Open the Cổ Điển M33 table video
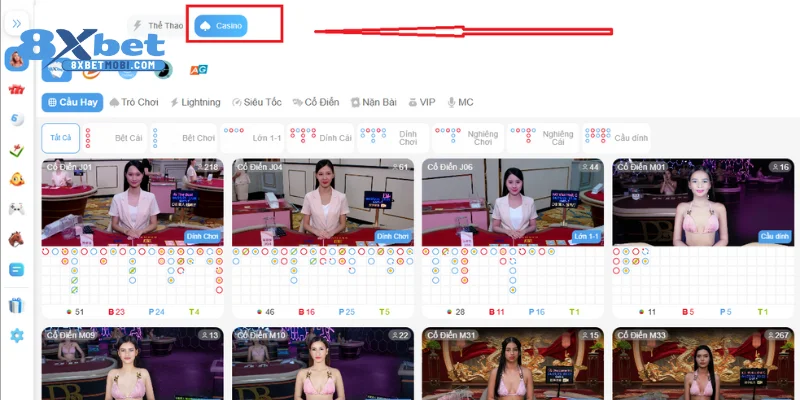The height and width of the screenshot is (400, 800). coord(703,364)
